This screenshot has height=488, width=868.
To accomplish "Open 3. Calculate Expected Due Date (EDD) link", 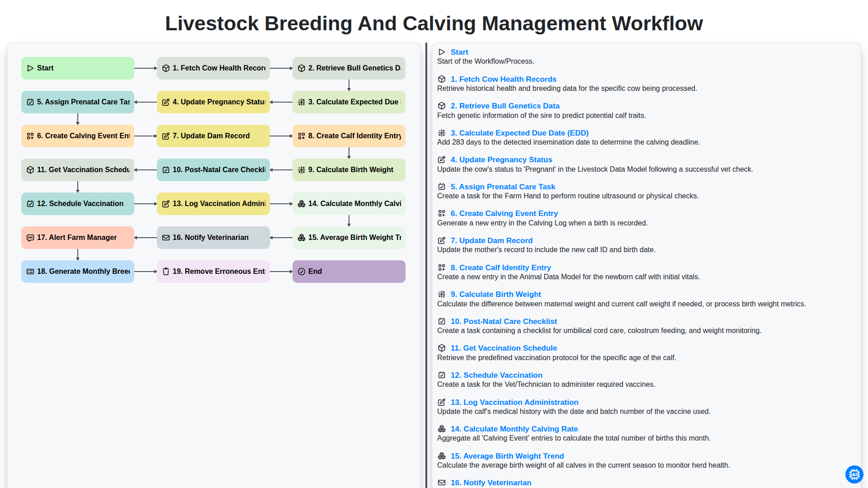I will pos(519,133).
